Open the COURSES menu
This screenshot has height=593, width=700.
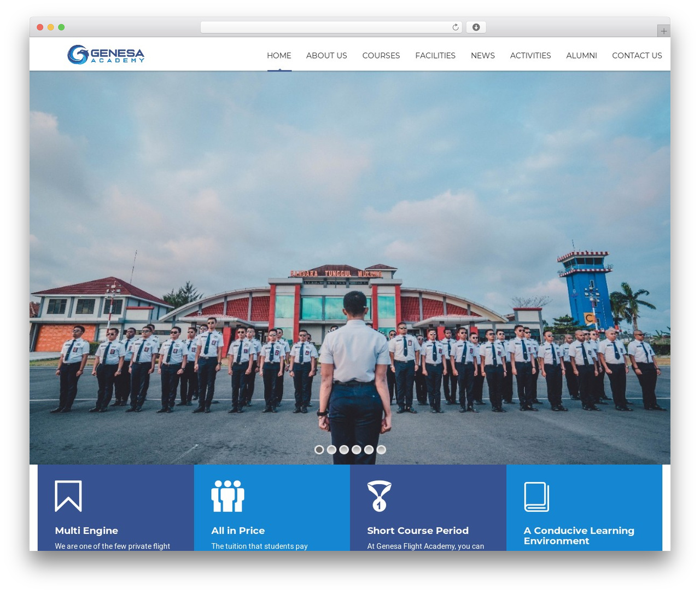point(381,55)
